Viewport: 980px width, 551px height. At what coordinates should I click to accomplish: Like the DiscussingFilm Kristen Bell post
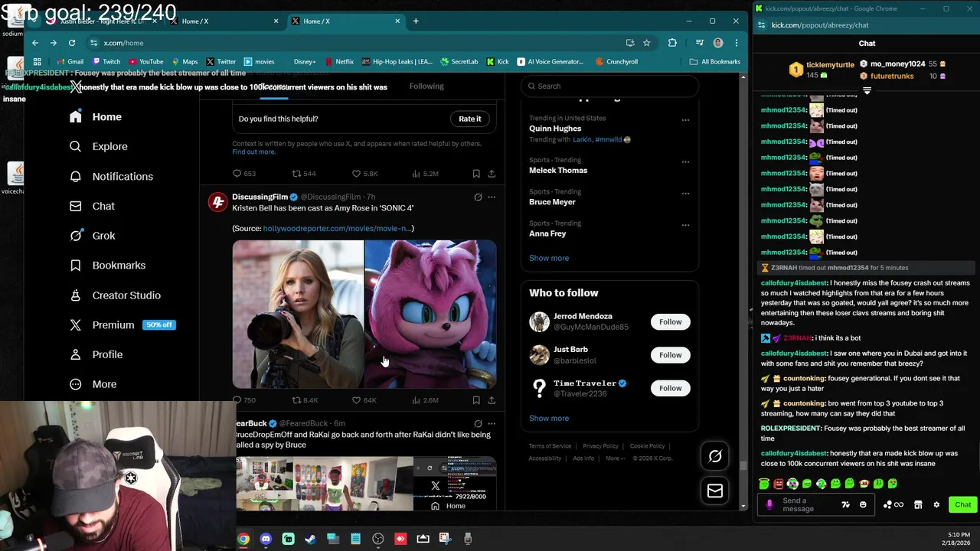click(364, 400)
